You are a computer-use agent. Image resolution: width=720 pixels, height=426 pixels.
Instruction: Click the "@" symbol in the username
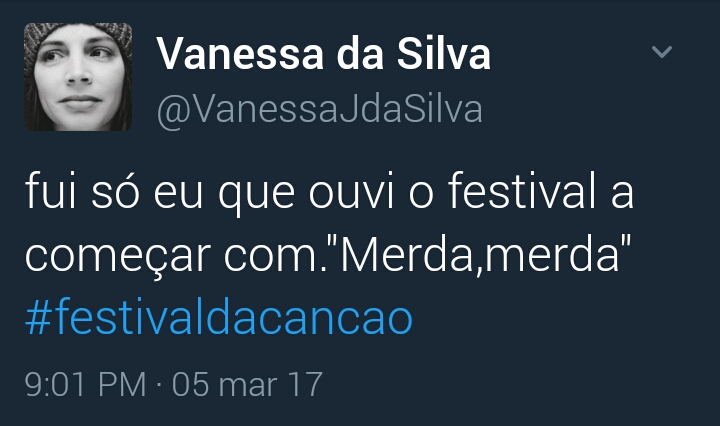[x=171, y=111]
